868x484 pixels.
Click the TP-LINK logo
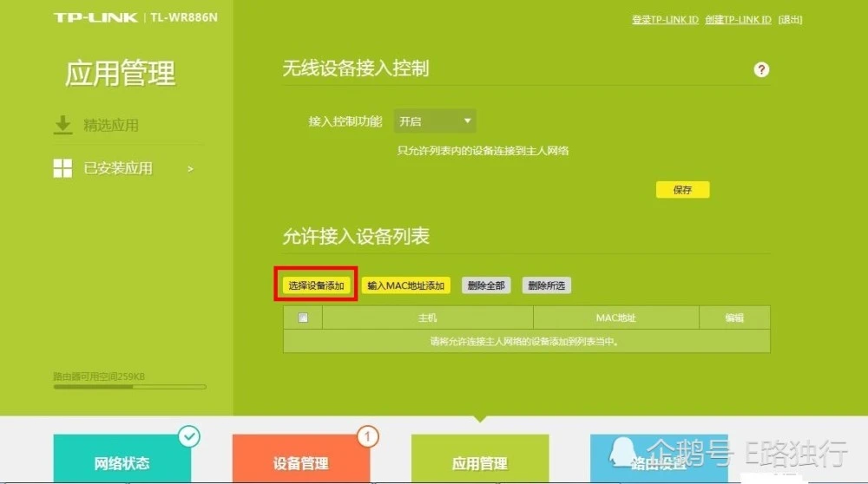[x=95, y=18]
